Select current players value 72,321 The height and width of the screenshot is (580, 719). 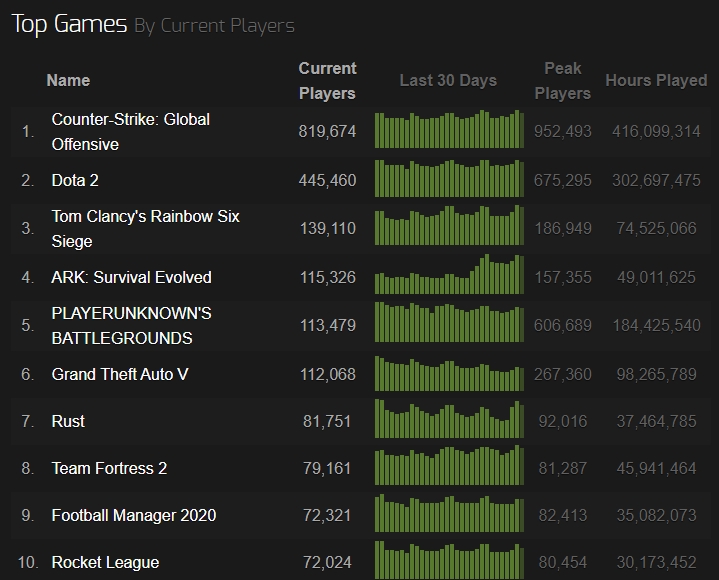pyautogui.click(x=327, y=515)
